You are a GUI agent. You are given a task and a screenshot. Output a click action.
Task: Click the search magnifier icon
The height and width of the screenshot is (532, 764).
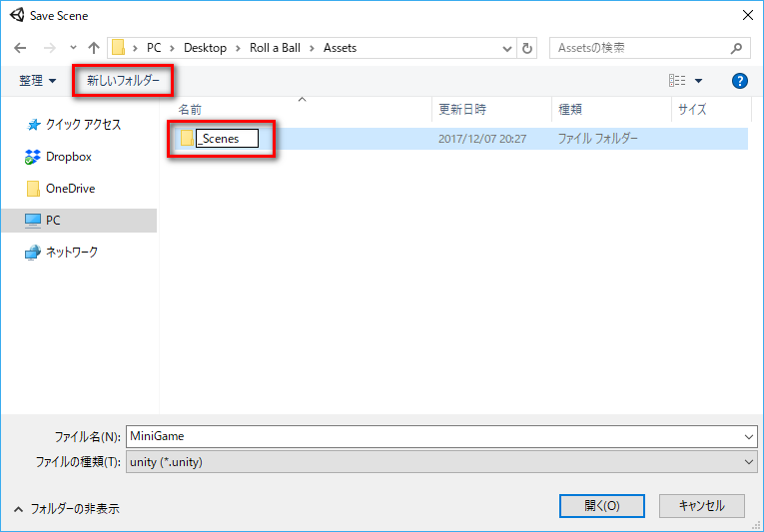(736, 48)
